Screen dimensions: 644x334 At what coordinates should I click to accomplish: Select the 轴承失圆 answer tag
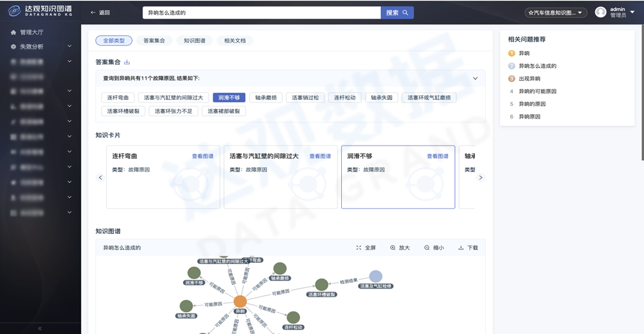(x=382, y=97)
